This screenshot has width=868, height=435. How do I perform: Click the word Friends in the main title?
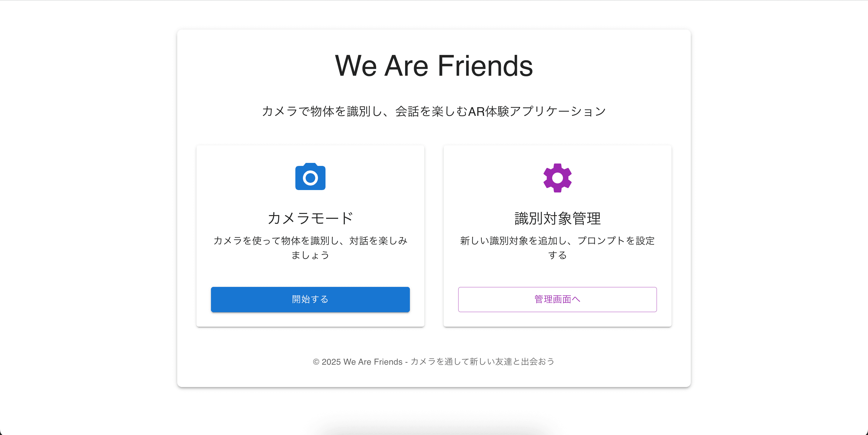(485, 66)
